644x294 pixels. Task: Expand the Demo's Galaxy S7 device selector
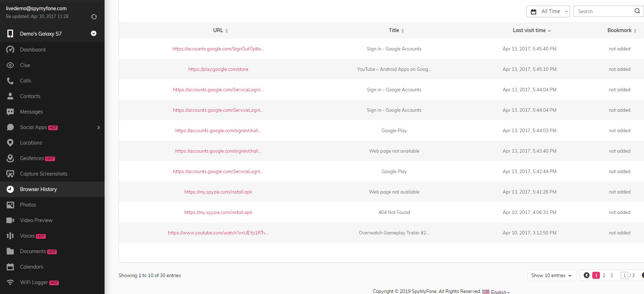pos(94,33)
